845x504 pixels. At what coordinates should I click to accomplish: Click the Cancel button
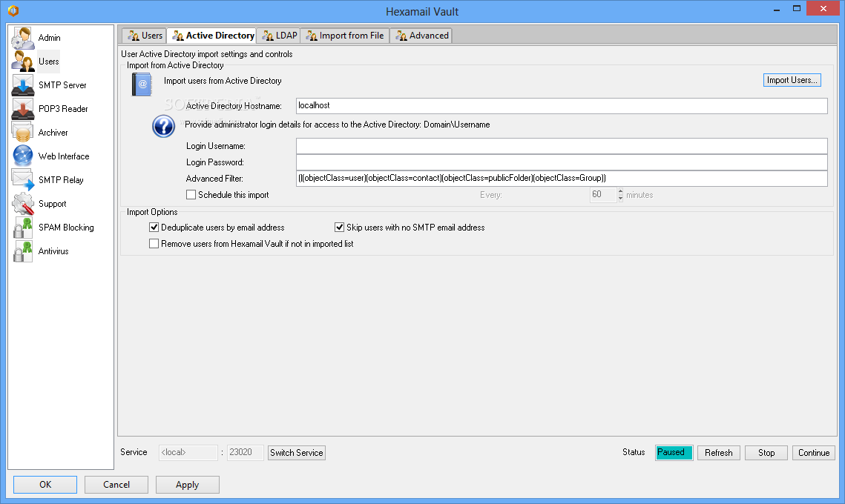pos(116,485)
